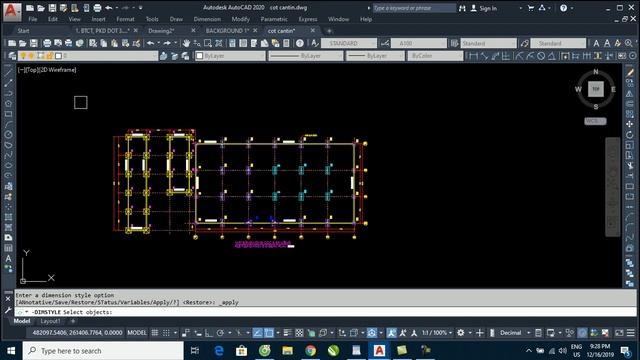Viewport: 640px width, 360px height.
Task: Select the Pan hand tool
Action: point(186,43)
